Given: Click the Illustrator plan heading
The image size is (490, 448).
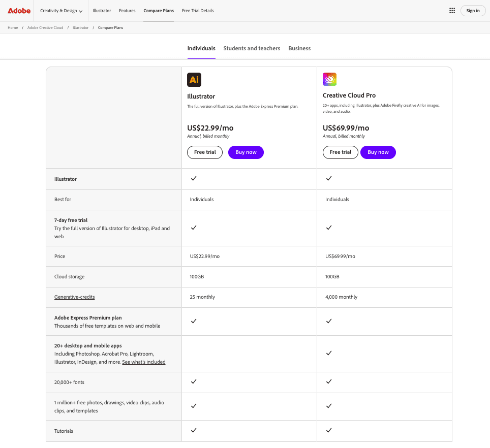Looking at the screenshot, I should (201, 97).
